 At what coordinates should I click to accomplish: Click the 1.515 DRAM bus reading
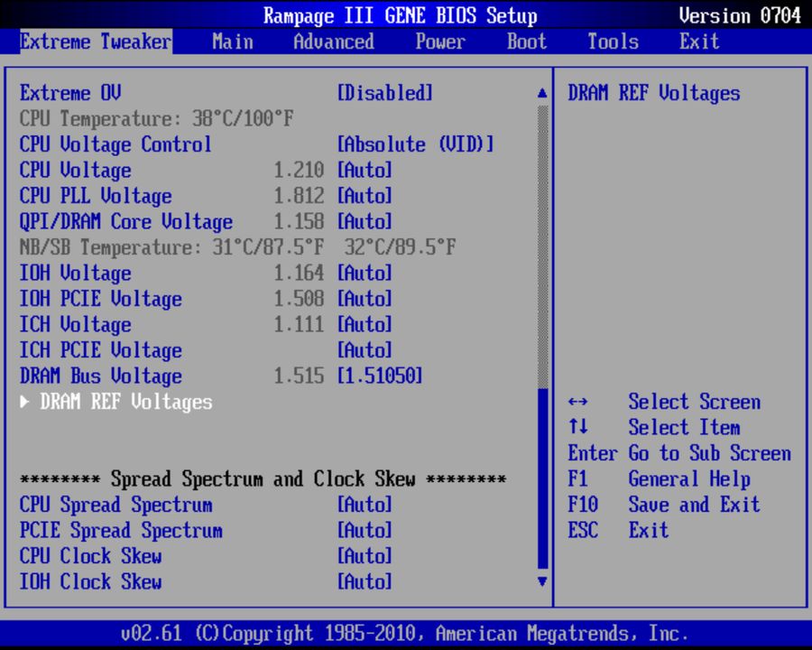[299, 376]
